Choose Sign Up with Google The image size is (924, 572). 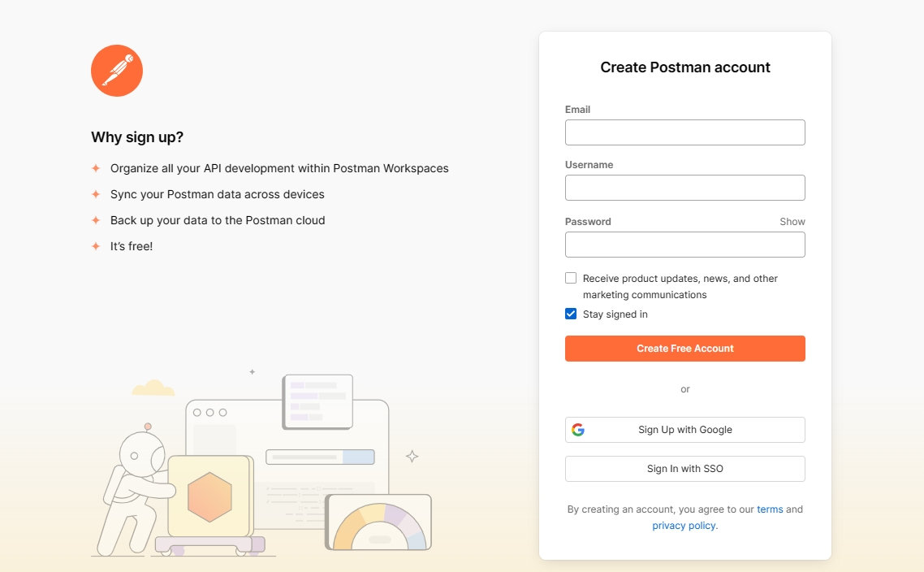click(684, 430)
